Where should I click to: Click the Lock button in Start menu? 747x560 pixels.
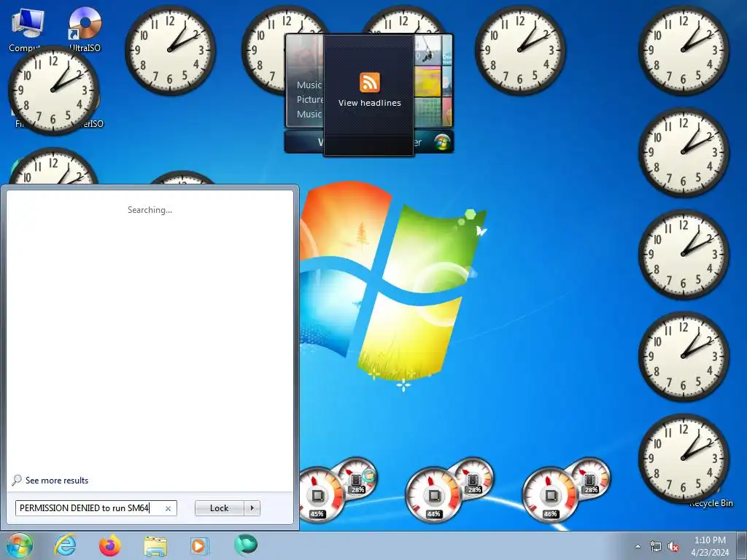click(x=219, y=508)
